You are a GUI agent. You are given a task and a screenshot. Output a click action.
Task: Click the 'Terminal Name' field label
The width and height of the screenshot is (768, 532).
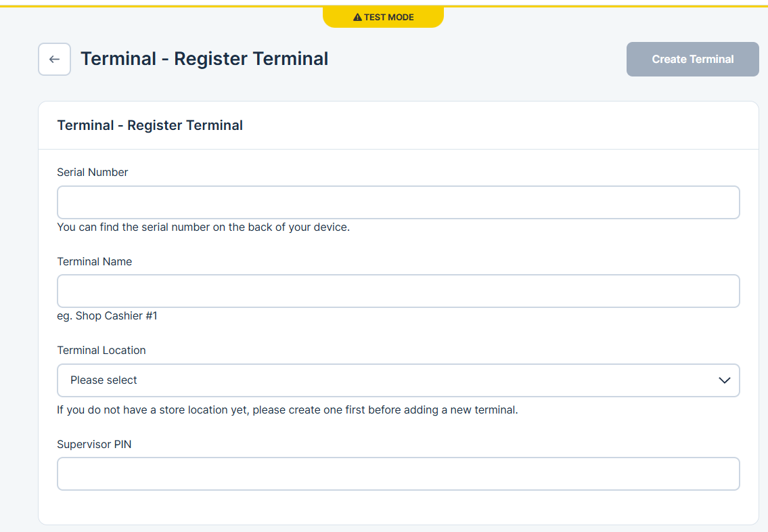pos(95,262)
